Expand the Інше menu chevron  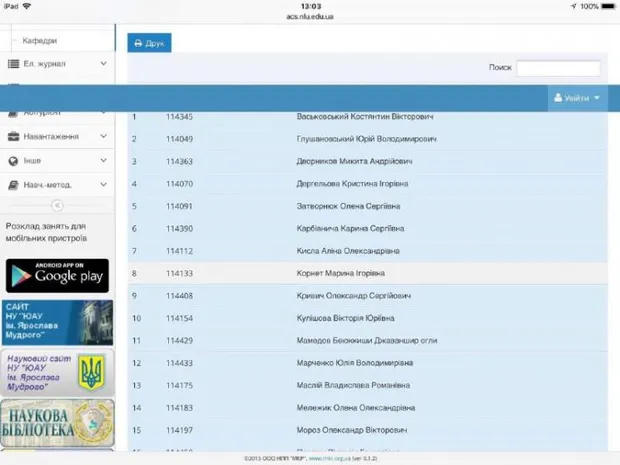pos(103,160)
